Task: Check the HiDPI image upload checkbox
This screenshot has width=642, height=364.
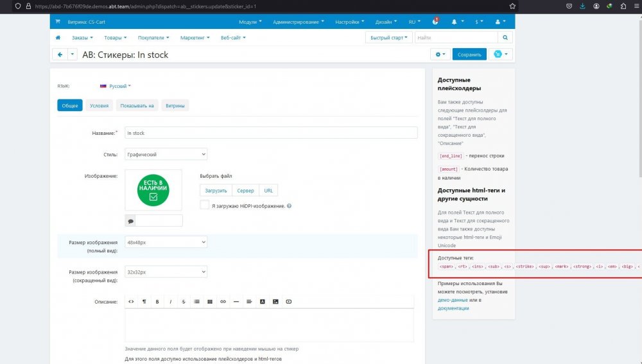Action: pyautogui.click(x=204, y=205)
